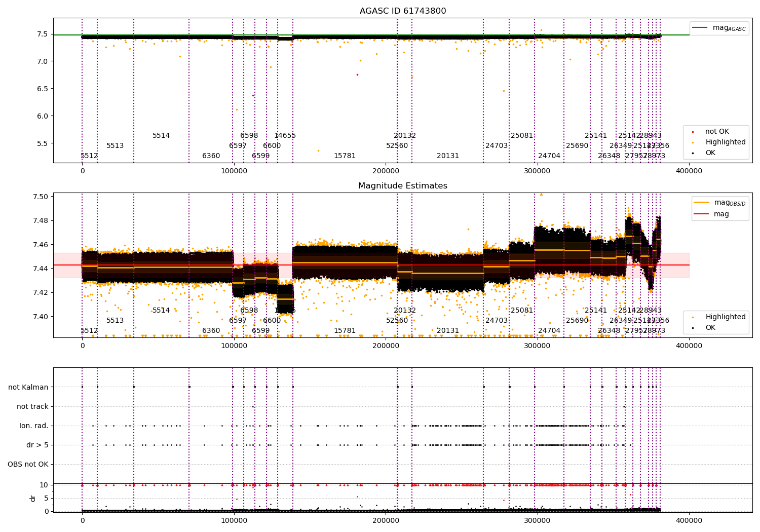The height and width of the screenshot is (532, 760).
Task: Click the 7.40 y-axis tick label
Action: click(x=41, y=317)
